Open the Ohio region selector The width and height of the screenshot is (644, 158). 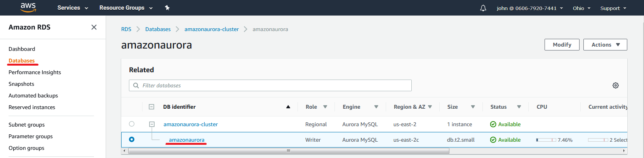581,8
